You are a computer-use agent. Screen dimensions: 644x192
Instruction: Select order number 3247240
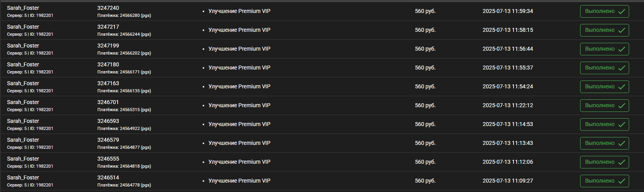pyautogui.click(x=108, y=8)
